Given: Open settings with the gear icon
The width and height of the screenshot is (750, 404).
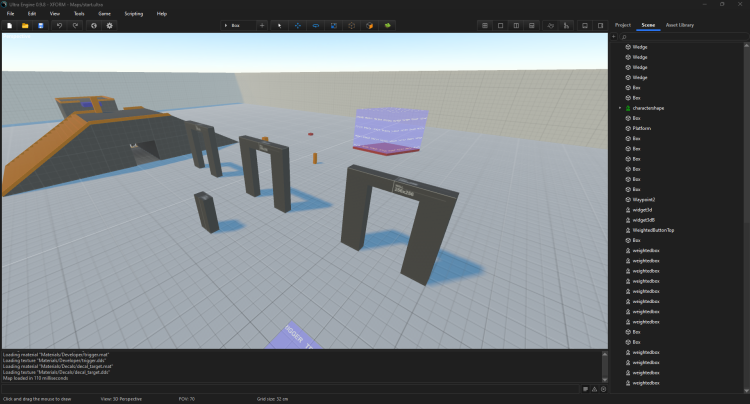Looking at the screenshot, I should pyautogui.click(x=110, y=25).
